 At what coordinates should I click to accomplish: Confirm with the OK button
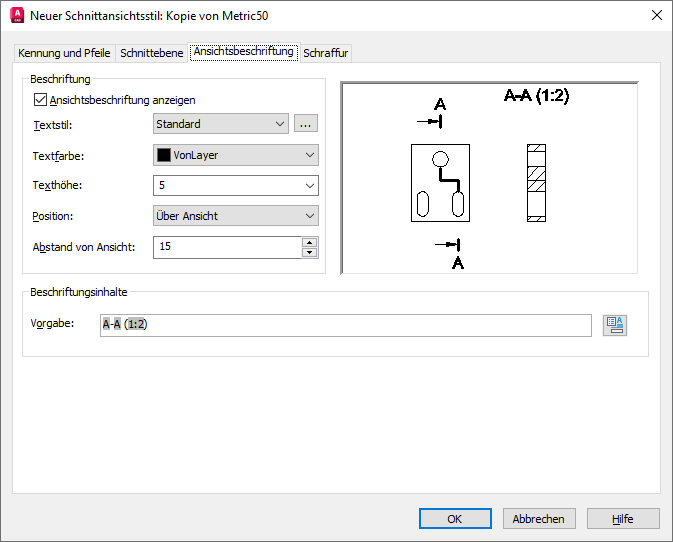pyautogui.click(x=455, y=519)
